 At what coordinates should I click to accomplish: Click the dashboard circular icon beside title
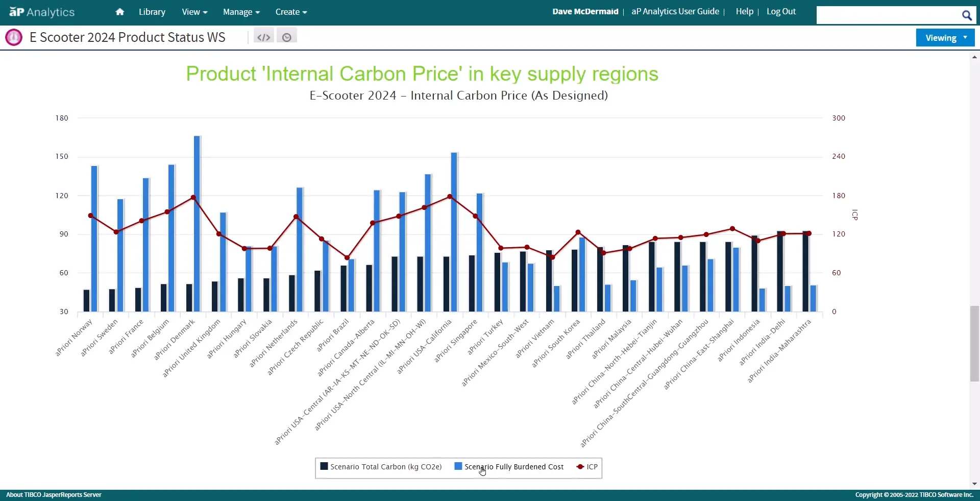(x=14, y=37)
